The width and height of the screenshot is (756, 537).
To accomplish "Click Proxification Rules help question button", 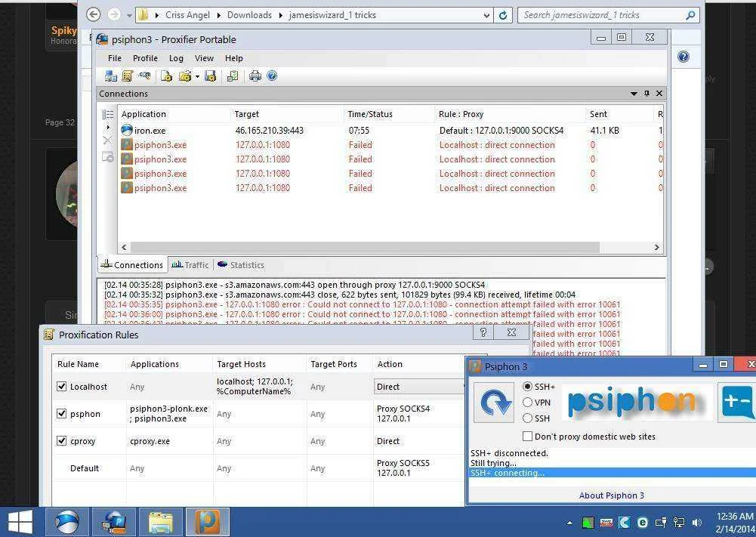I will click(x=483, y=332).
